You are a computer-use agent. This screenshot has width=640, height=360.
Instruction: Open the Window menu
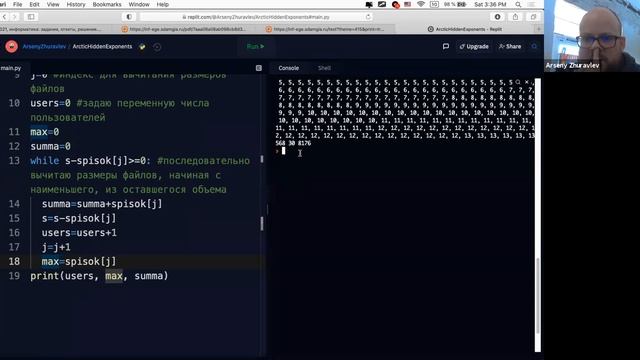(x=139, y=4)
